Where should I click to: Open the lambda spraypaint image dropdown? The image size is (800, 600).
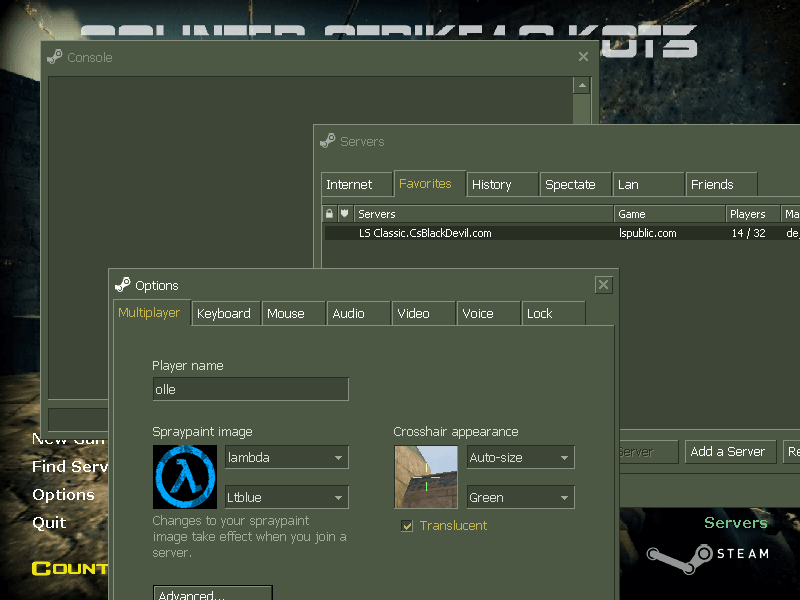286,458
